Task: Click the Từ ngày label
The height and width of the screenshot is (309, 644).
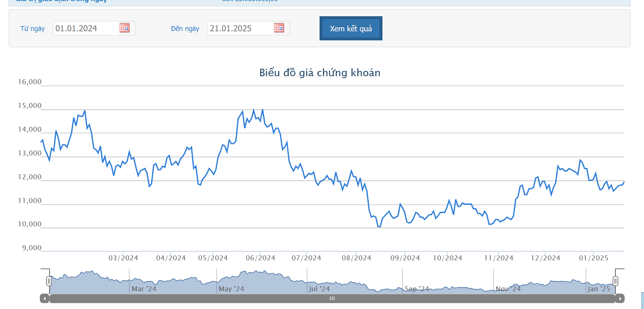Action: tap(32, 29)
